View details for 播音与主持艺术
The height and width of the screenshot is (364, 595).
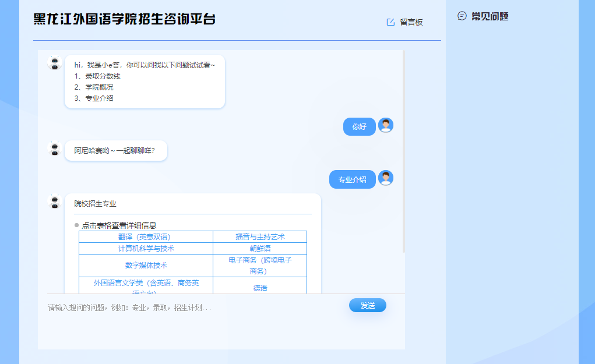[x=260, y=237]
